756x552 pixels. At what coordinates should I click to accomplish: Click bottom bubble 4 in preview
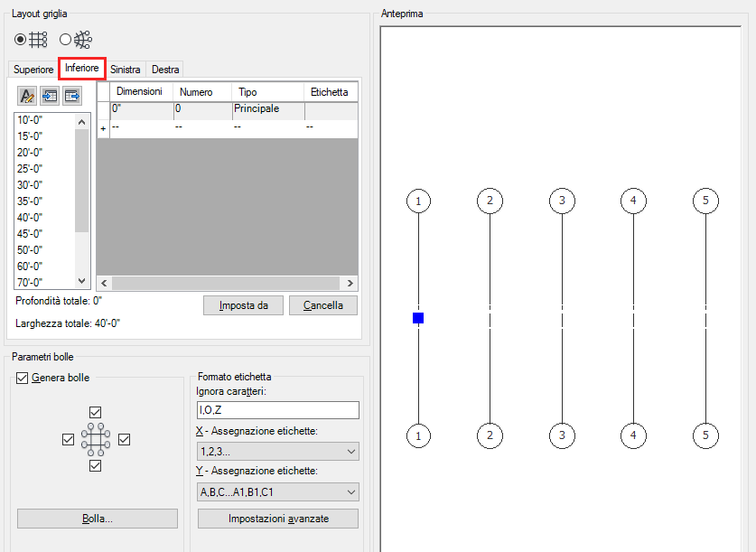point(633,435)
